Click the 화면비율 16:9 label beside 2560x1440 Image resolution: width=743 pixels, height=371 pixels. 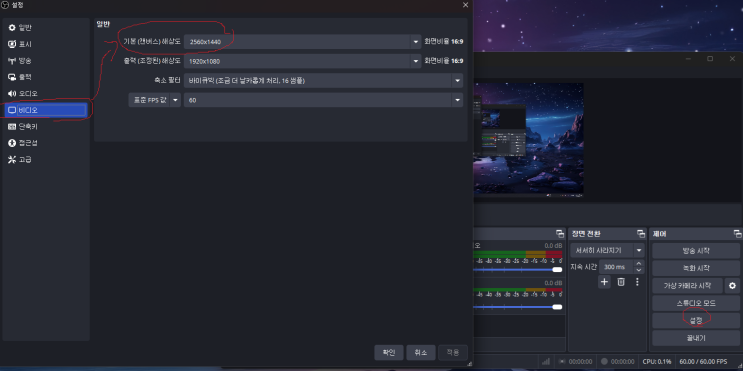point(444,42)
